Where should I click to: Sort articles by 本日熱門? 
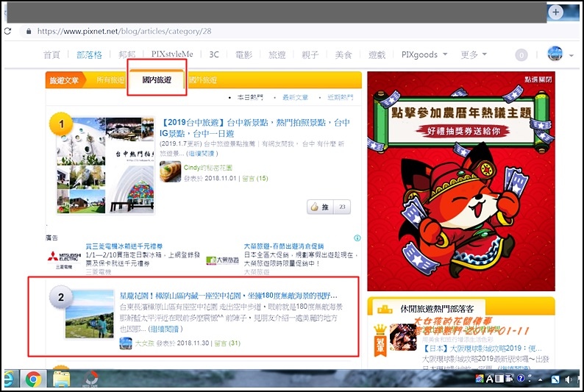tap(250, 98)
